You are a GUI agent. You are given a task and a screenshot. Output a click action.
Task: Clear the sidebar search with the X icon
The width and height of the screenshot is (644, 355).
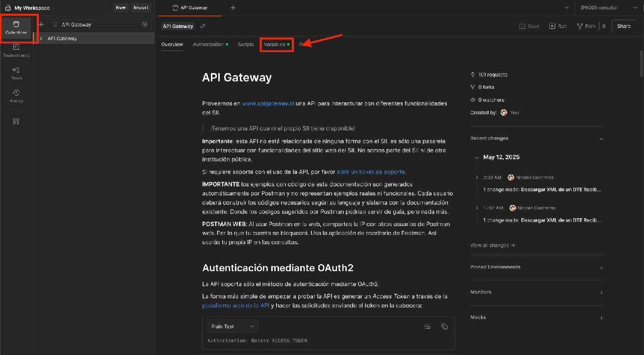coord(145,25)
